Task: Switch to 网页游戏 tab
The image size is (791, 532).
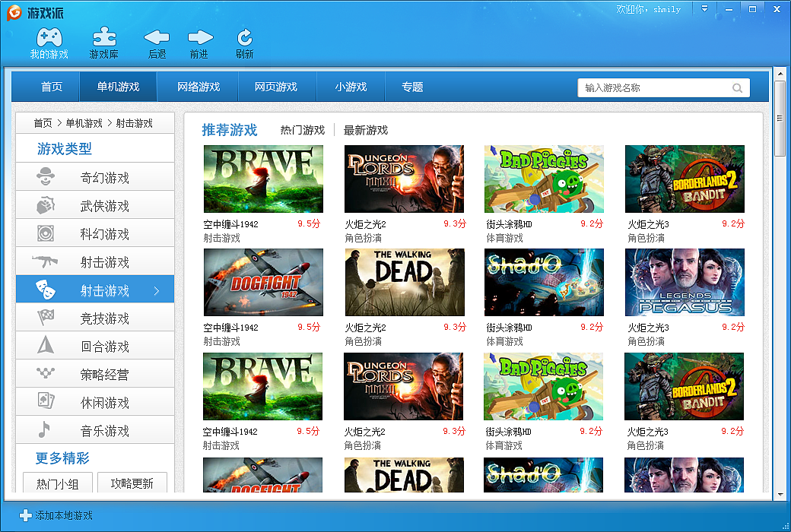Action: tap(276, 87)
